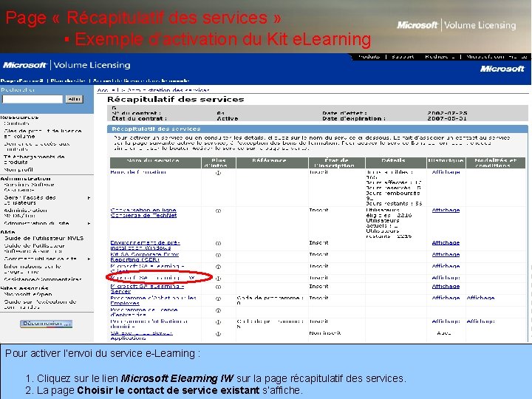
Task: Click the circled Microsoft SA eLearning IW link
Action: [154, 278]
